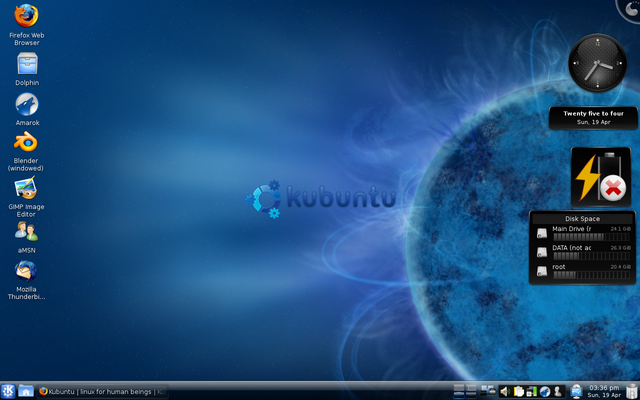Open the K application launcher menu
This screenshot has width=640, height=400.
[x=8, y=391]
